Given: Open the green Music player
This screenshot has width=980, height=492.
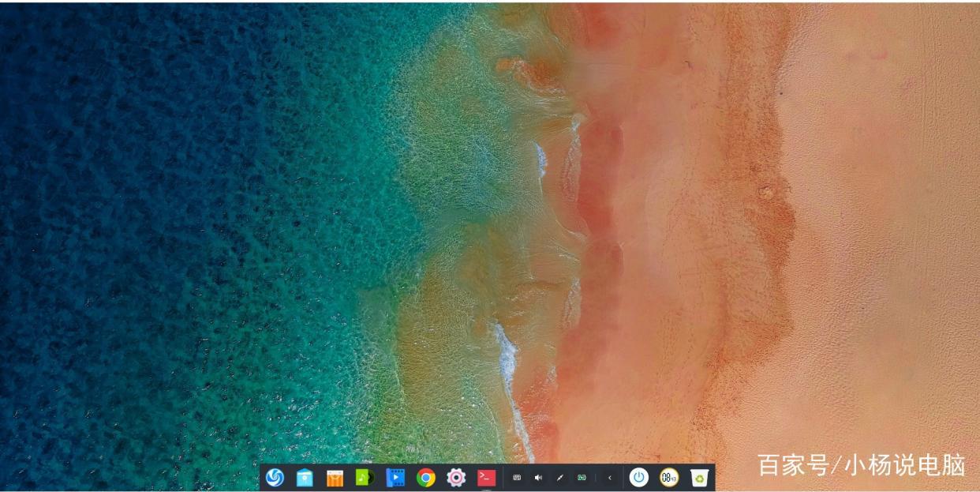Looking at the screenshot, I should click(365, 477).
